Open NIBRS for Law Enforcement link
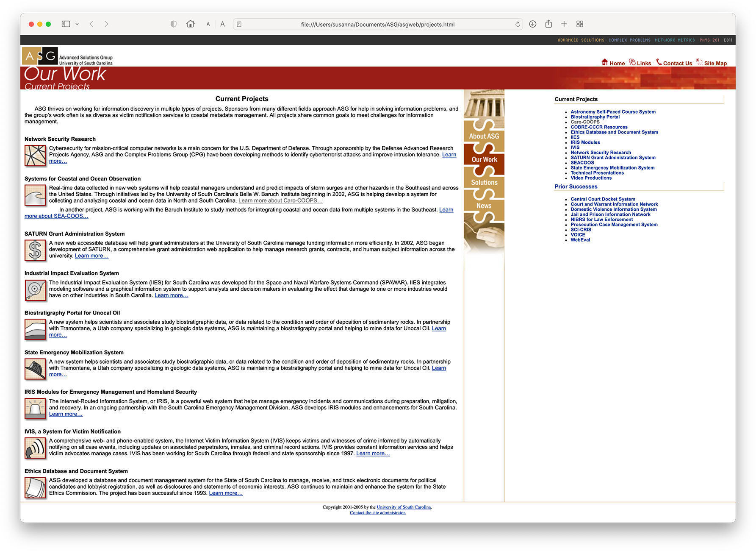 [x=602, y=220]
